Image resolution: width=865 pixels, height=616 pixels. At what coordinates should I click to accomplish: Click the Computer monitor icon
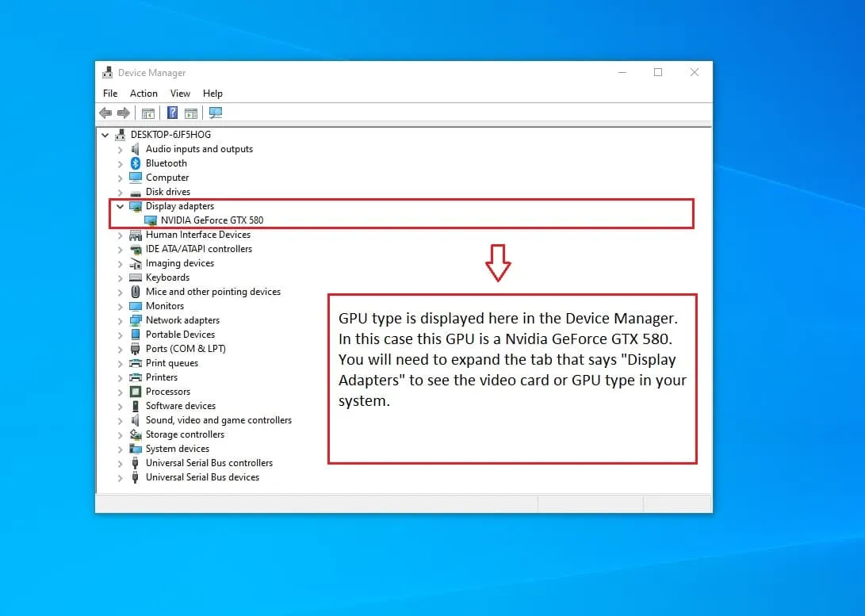pyautogui.click(x=135, y=178)
